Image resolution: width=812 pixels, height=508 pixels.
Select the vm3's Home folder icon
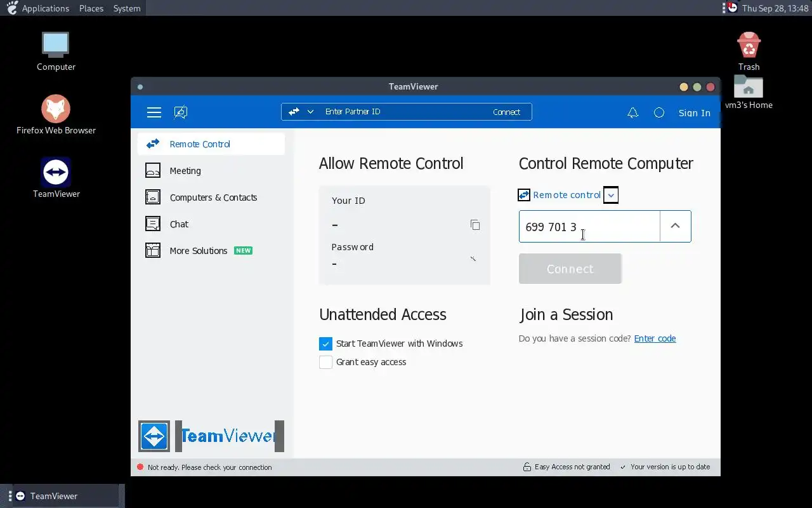point(749,92)
